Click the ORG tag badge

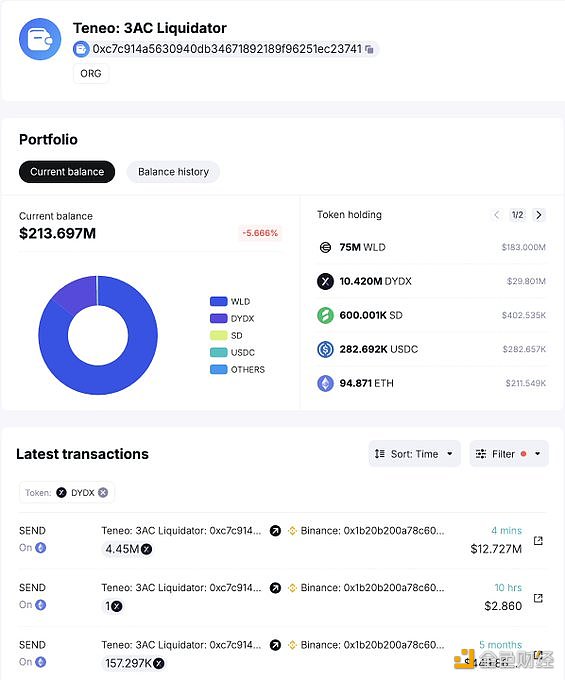pyautogui.click(x=91, y=73)
